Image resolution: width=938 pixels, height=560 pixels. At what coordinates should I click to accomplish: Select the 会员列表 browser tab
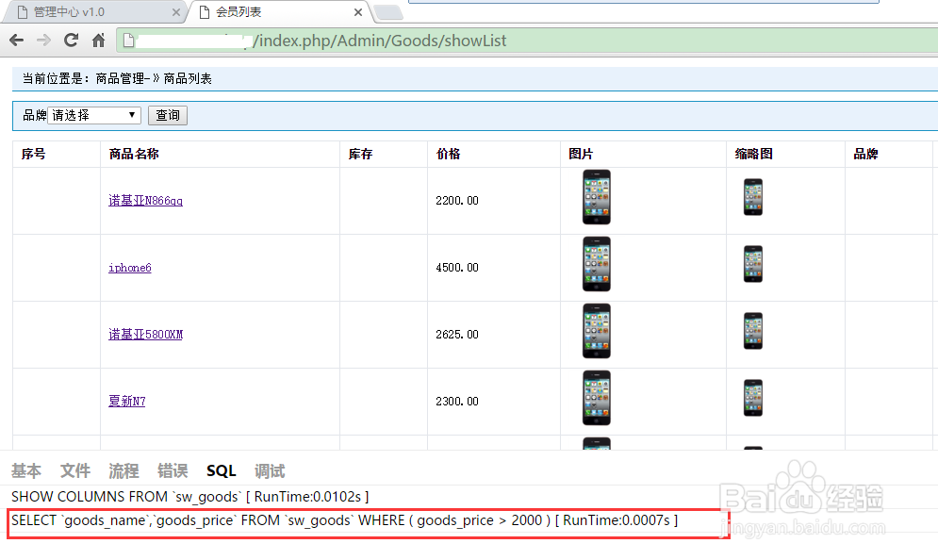click(x=280, y=12)
